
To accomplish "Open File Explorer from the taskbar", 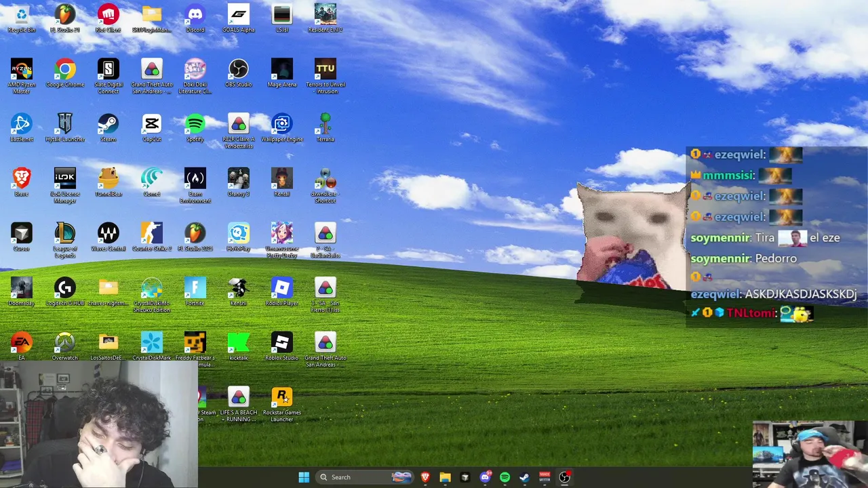I will click(x=445, y=477).
